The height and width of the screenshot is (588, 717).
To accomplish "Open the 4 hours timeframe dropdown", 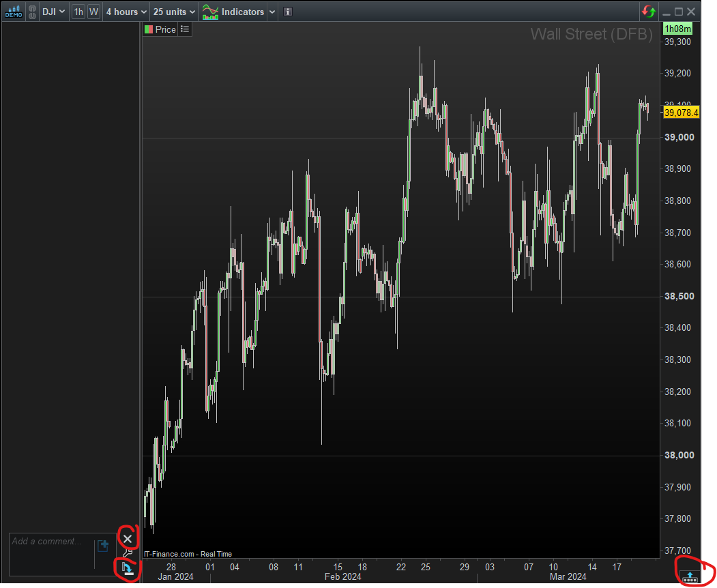I will coord(126,12).
